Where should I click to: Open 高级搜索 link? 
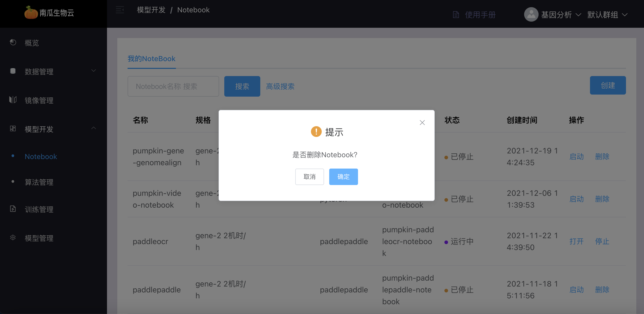tap(280, 86)
